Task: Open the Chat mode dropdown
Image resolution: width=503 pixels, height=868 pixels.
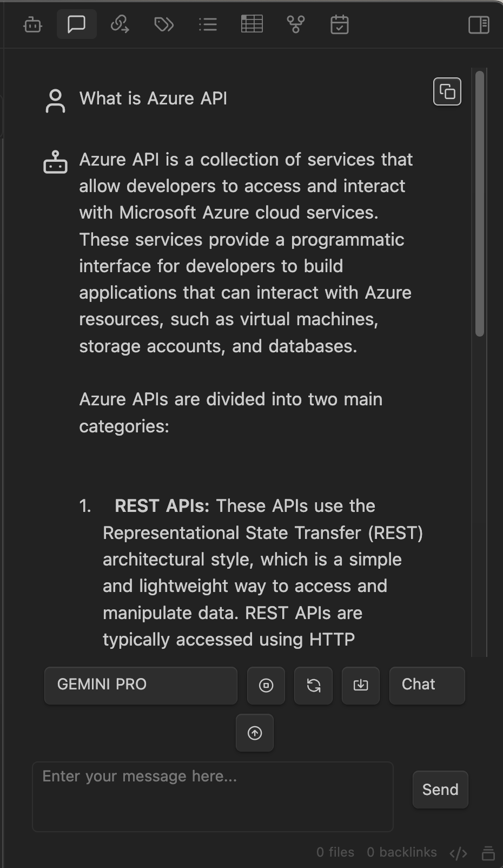Action: point(427,685)
